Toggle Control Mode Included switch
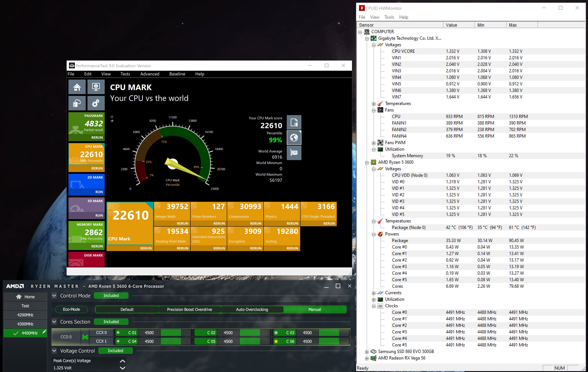 (111, 295)
